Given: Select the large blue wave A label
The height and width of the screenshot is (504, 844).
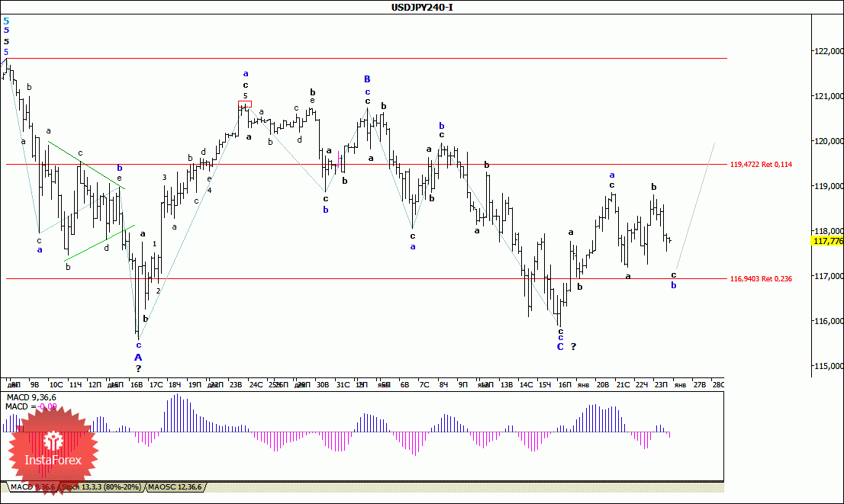Looking at the screenshot, I should click(x=138, y=358).
